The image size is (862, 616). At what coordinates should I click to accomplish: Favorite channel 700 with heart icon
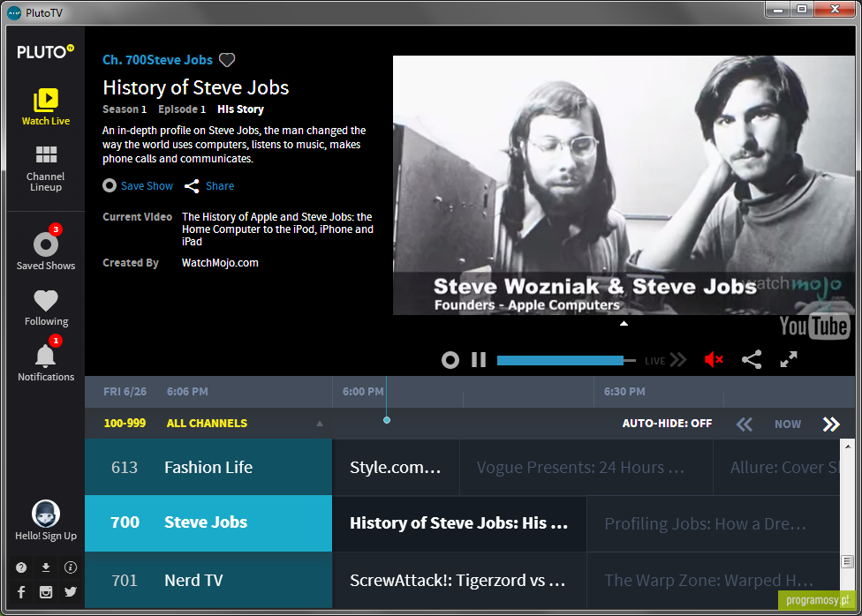tap(227, 60)
